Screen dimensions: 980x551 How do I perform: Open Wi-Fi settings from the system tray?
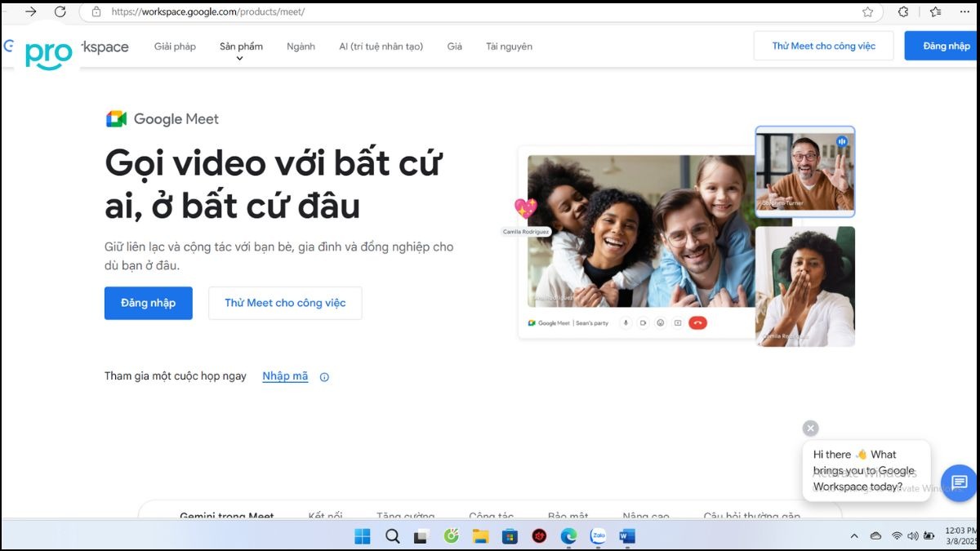(x=897, y=536)
